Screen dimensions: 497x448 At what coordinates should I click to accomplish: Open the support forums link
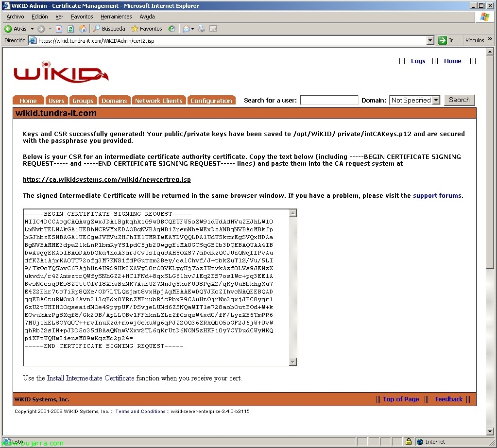click(x=437, y=196)
